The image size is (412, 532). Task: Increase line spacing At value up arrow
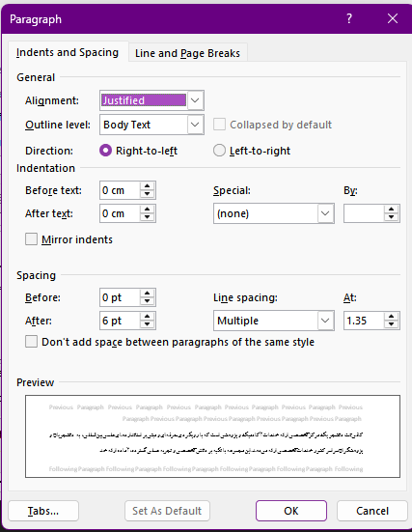tap(392, 317)
